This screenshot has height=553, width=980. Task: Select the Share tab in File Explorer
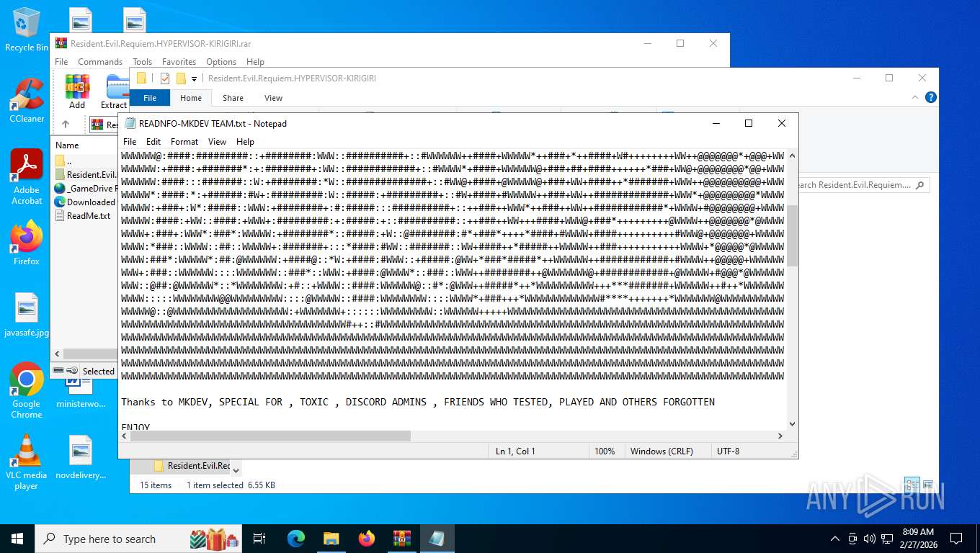tap(233, 98)
